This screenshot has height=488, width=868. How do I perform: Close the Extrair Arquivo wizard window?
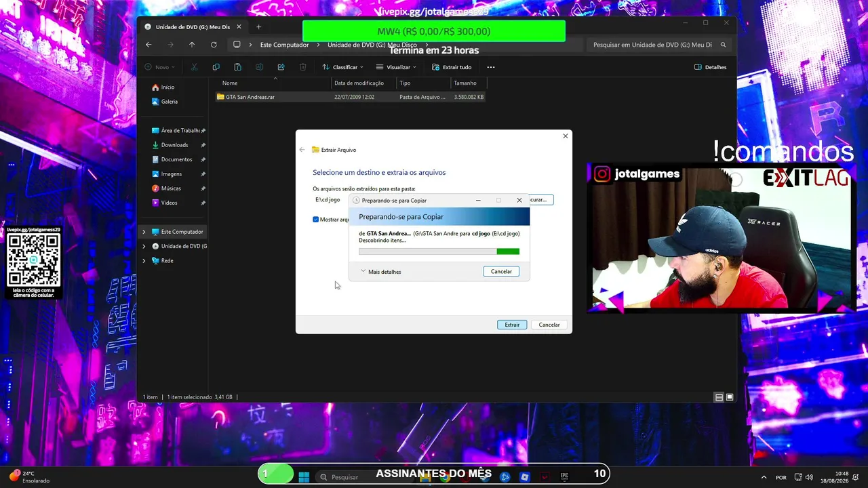click(x=566, y=136)
